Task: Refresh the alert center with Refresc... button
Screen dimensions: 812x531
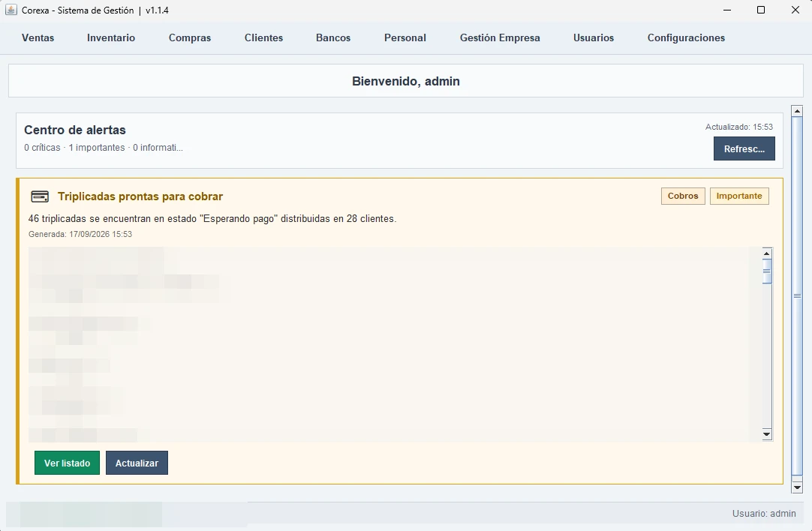Action: [x=744, y=148]
